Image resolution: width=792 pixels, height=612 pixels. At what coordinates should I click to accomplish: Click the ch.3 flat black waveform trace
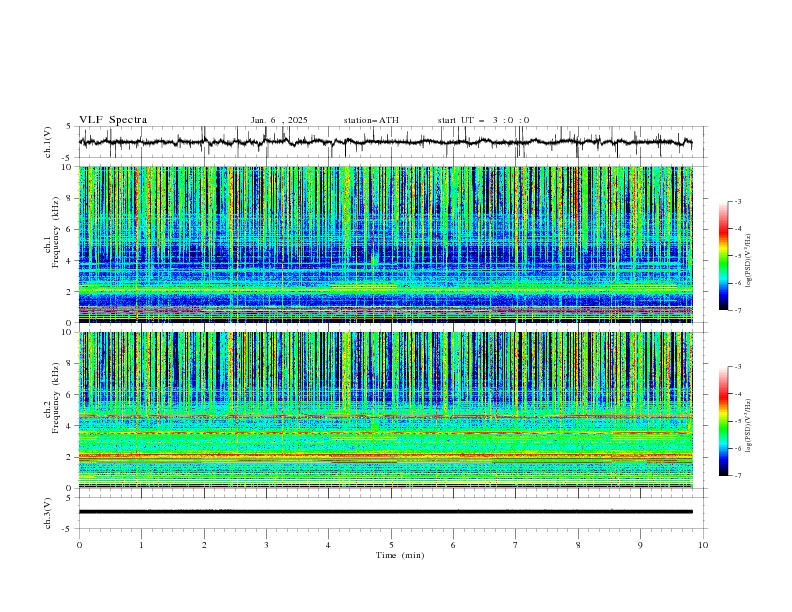tap(385, 512)
